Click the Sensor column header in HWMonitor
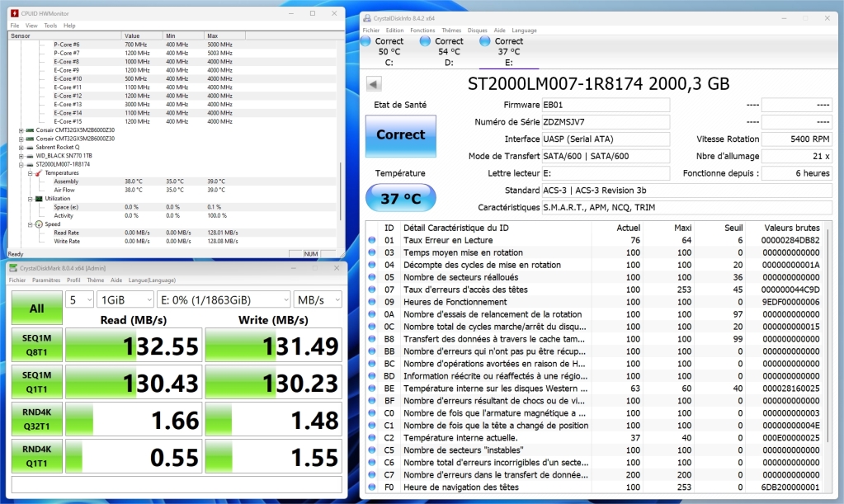The image size is (844, 504). coord(64,35)
